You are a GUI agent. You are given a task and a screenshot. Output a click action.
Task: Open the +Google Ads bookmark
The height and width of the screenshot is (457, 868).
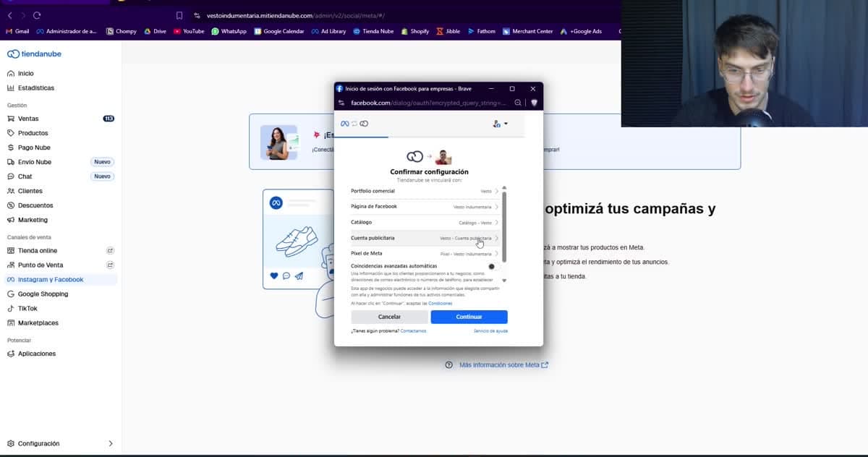click(581, 31)
